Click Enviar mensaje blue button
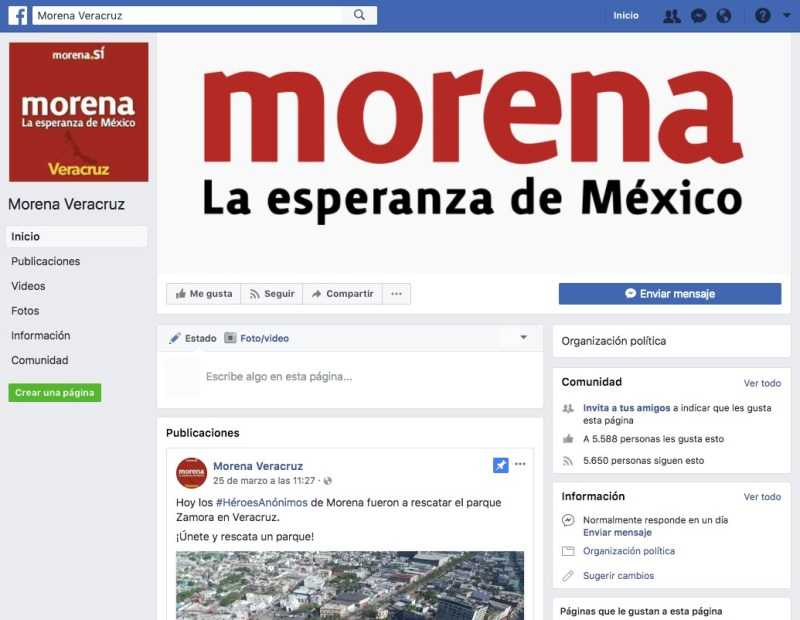The width and height of the screenshot is (800, 620). pyautogui.click(x=670, y=294)
